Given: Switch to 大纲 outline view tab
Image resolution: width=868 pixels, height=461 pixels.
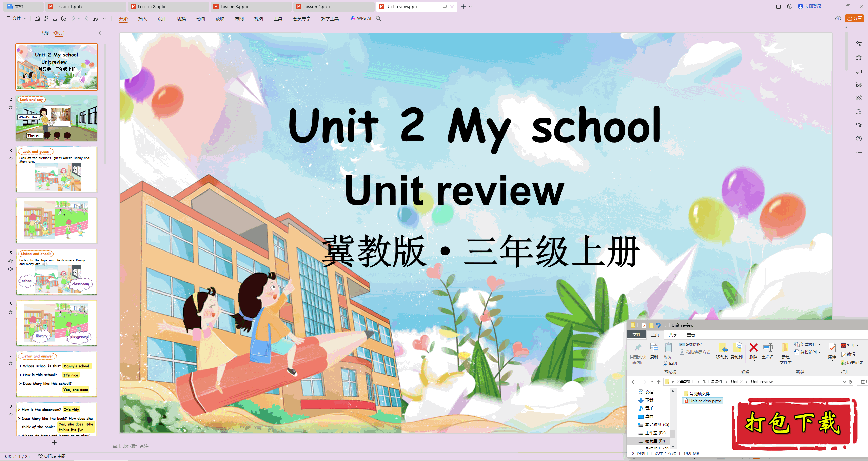Looking at the screenshot, I should pyautogui.click(x=44, y=33).
